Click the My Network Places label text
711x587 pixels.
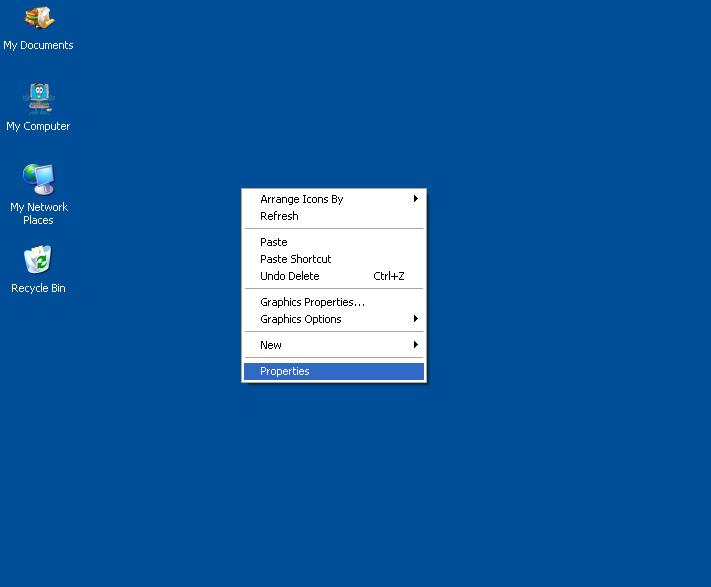pyautogui.click(x=39, y=213)
